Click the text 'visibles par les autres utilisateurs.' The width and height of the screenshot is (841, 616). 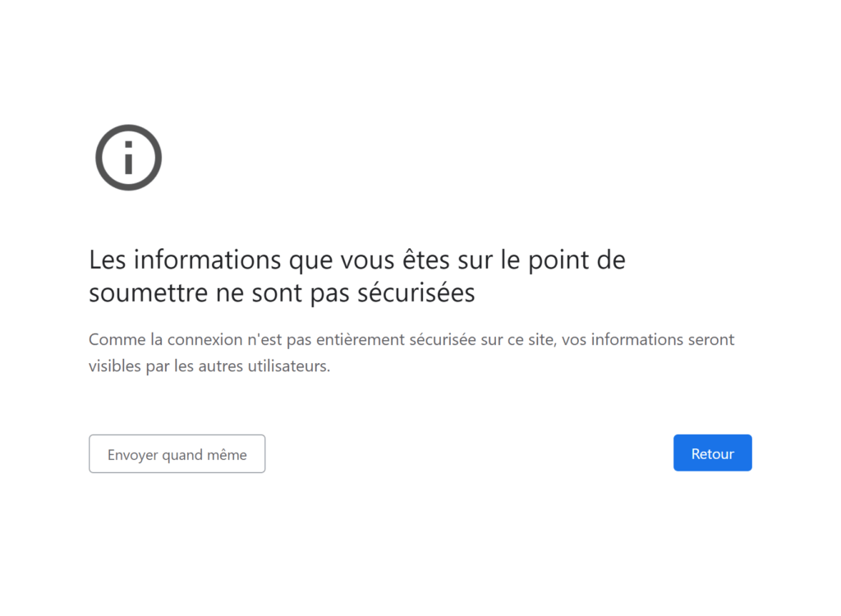point(209,366)
